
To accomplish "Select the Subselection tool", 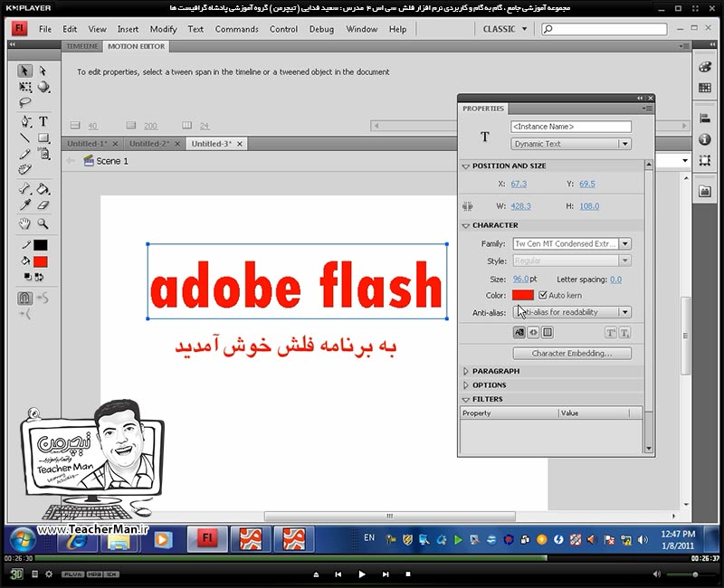I will click(43, 71).
